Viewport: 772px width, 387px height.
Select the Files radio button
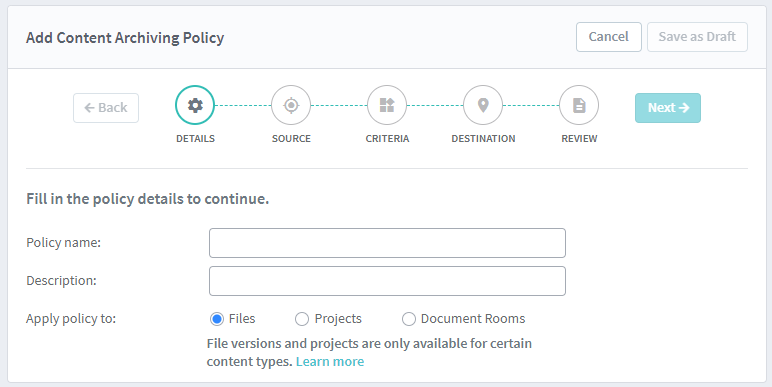[x=217, y=319]
